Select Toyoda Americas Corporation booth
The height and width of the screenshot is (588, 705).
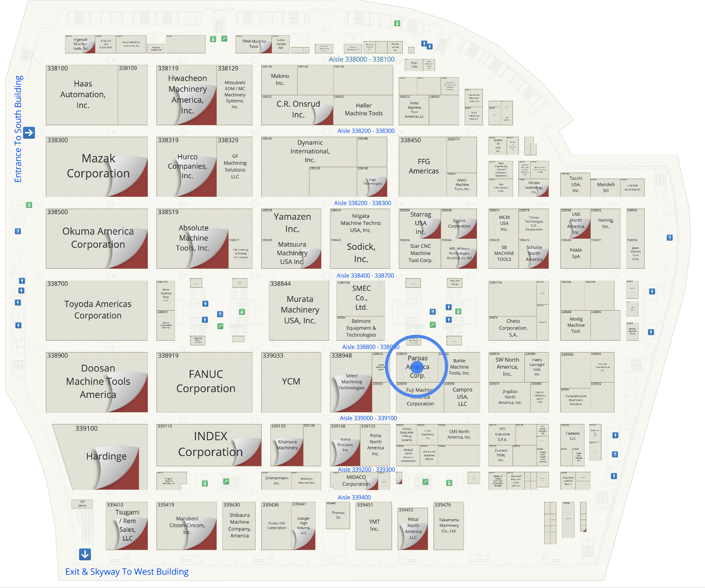click(97, 311)
